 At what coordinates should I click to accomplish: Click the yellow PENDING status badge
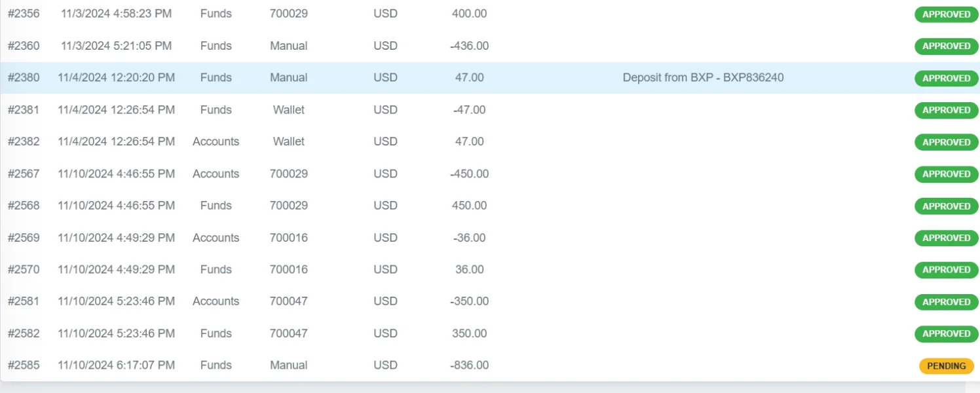(x=946, y=366)
